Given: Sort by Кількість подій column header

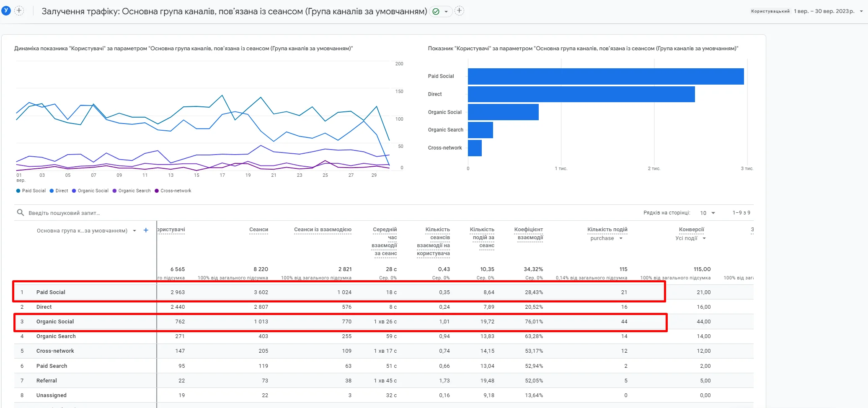Looking at the screenshot, I should click(x=607, y=230).
